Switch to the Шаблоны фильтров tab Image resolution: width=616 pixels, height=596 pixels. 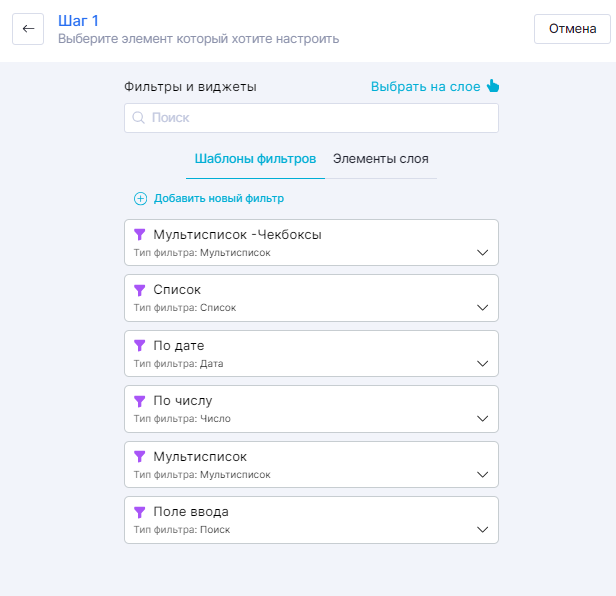tap(255, 159)
